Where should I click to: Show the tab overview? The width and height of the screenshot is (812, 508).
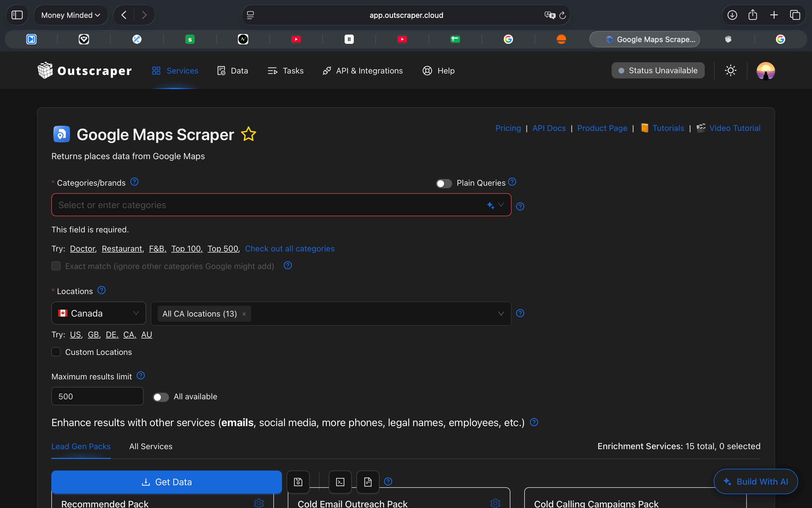[x=795, y=15]
